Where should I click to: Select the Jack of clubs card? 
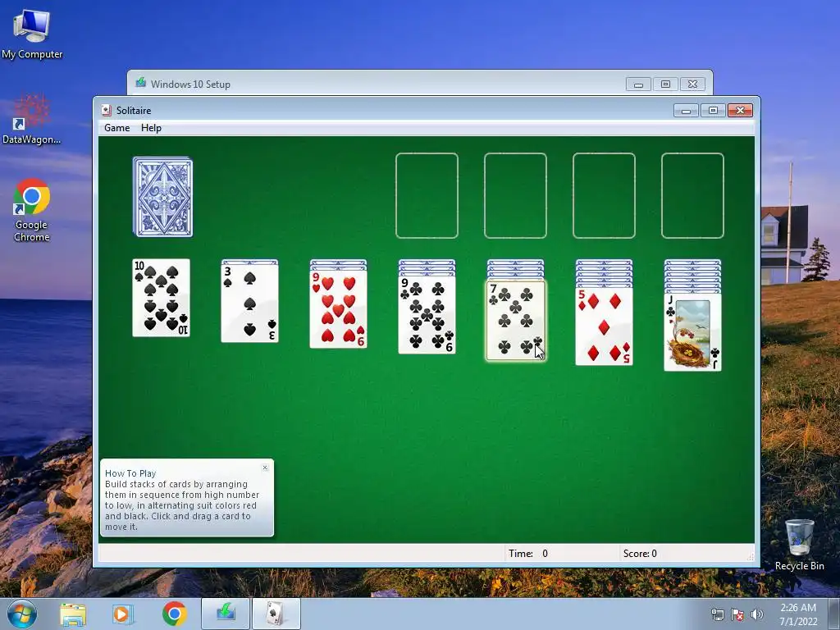click(x=692, y=331)
